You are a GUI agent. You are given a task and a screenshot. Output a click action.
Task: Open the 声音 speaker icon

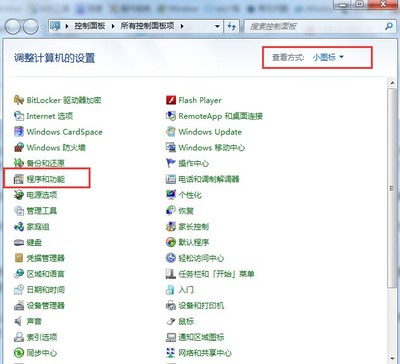click(x=18, y=321)
